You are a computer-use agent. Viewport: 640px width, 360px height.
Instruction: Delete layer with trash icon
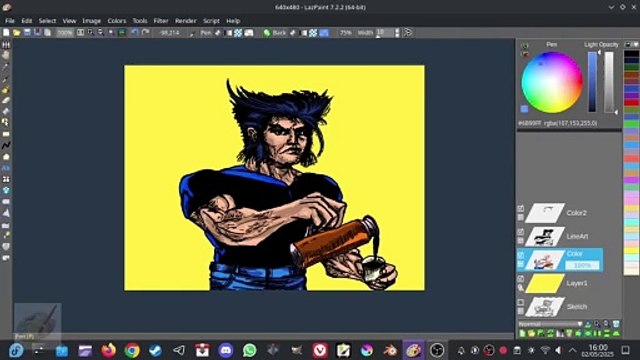(x=616, y=324)
